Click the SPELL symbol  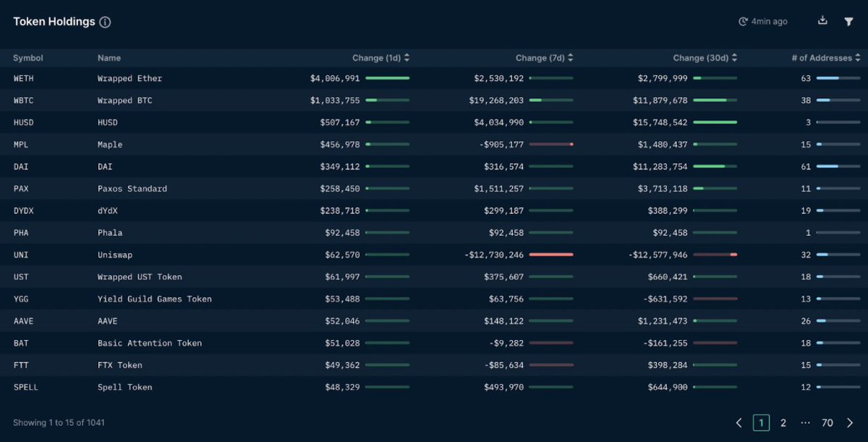26,387
